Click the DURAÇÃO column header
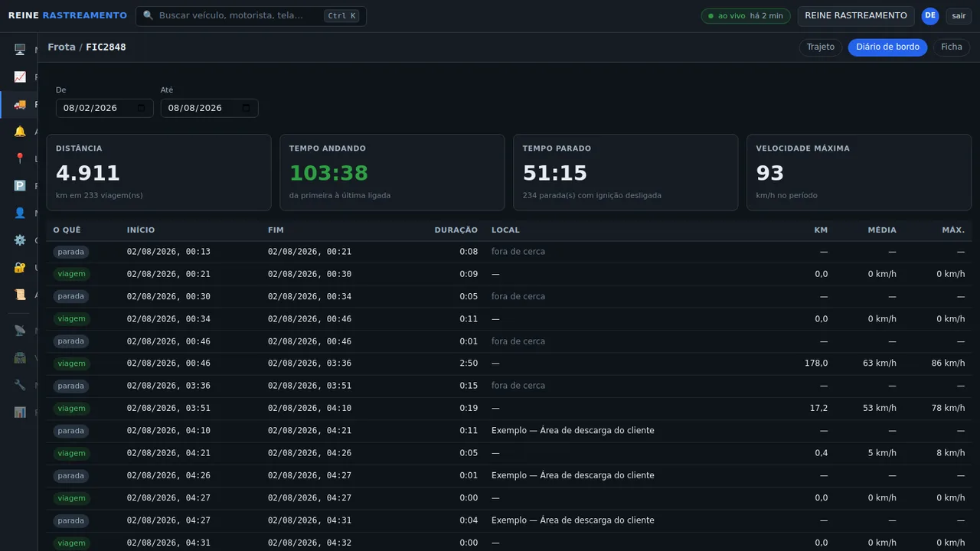Viewport: 980px width, 551px height. click(x=456, y=230)
